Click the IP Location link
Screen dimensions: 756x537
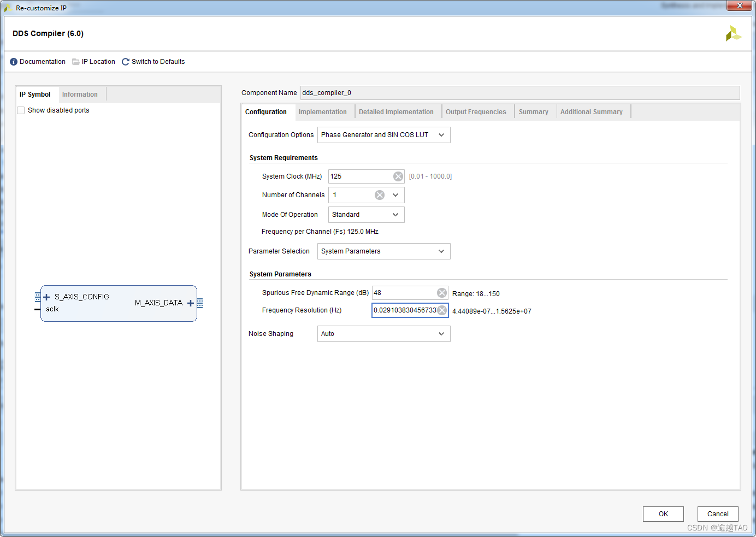coord(98,62)
